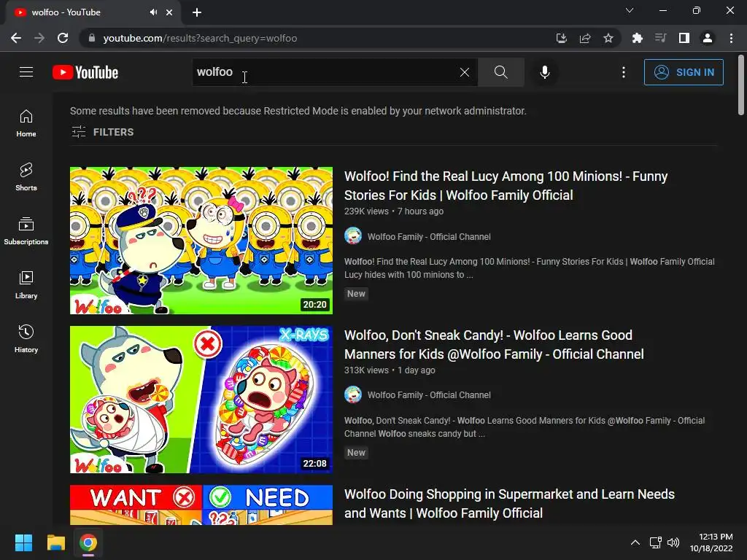This screenshot has width=747, height=560.
Task: Open the clock showing 12:13 PM
Action: coord(711,542)
